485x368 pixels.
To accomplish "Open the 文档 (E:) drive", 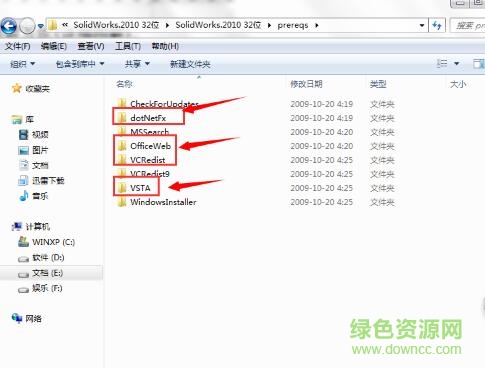I will coord(41,273).
